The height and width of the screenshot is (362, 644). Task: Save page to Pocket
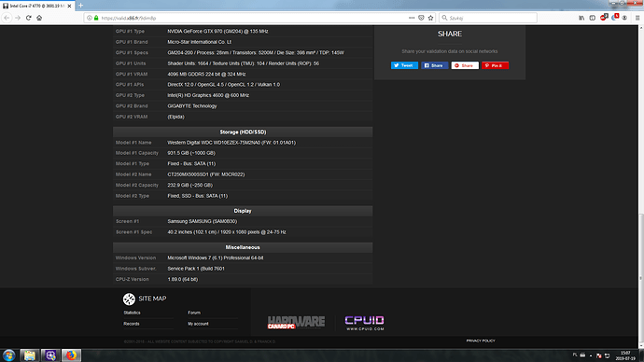click(x=421, y=18)
